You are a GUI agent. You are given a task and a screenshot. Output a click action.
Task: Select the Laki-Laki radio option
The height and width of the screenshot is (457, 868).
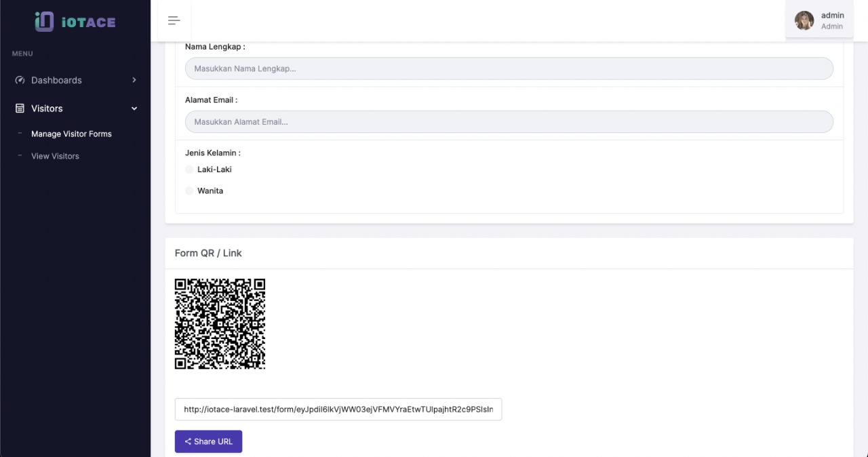point(190,170)
